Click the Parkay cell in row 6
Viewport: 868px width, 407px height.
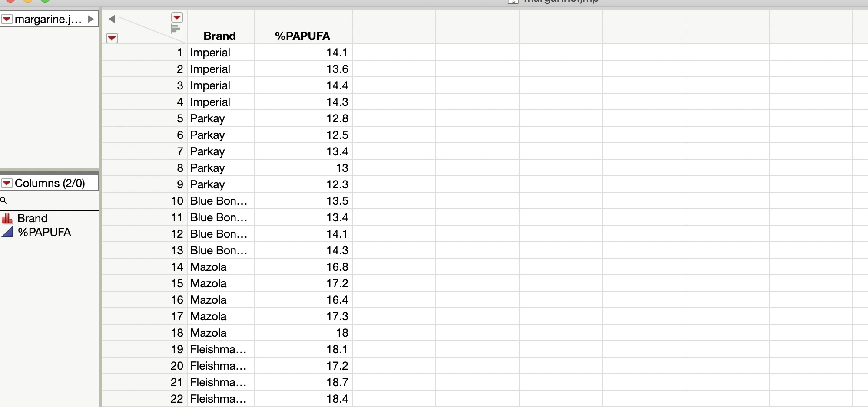pyautogui.click(x=221, y=135)
